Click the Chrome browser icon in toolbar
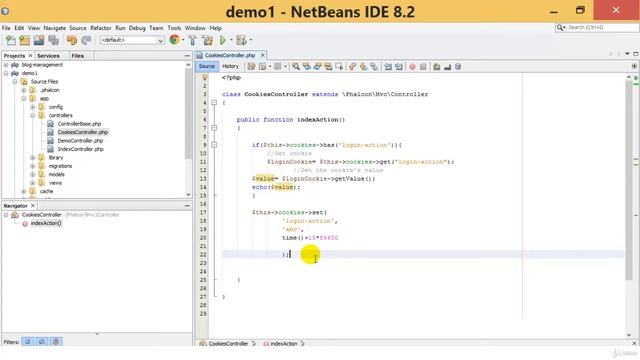The width and height of the screenshot is (640, 360). click(x=174, y=40)
